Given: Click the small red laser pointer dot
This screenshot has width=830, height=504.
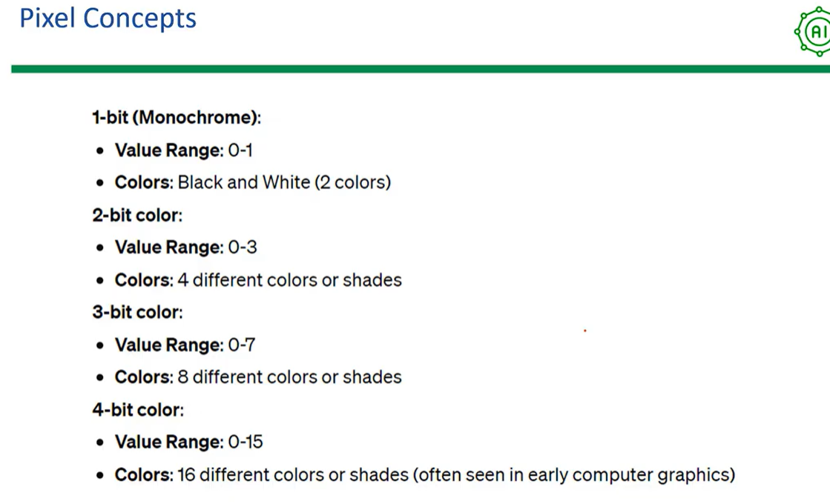Looking at the screenshot, I should pyautogui.click(x=585, y=331).
